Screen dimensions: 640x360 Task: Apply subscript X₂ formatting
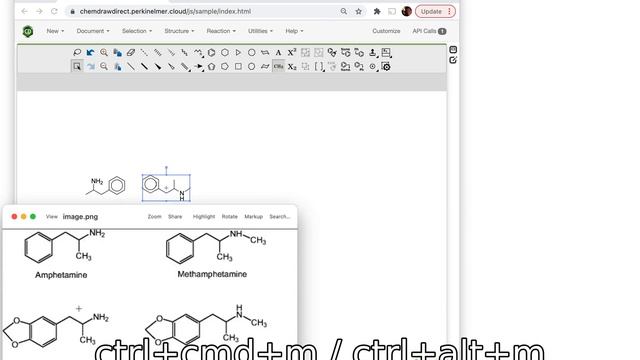(x=292, y=66)
